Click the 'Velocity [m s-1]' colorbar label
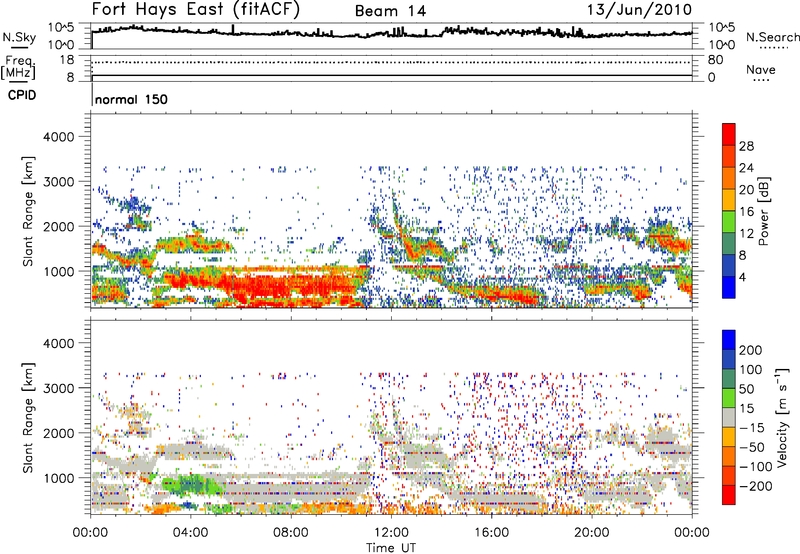The height and width of the screenshot is (554, 800). pyautogui.click(x=782, y=417)
